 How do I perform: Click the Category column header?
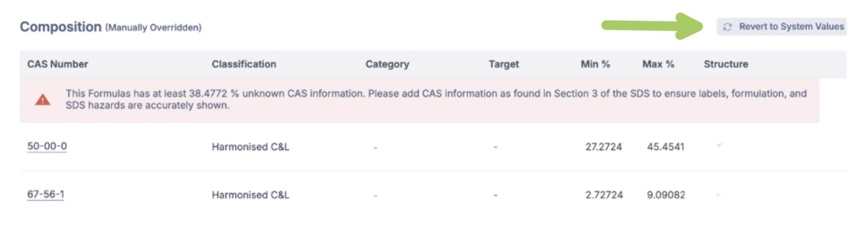[387, 64]
